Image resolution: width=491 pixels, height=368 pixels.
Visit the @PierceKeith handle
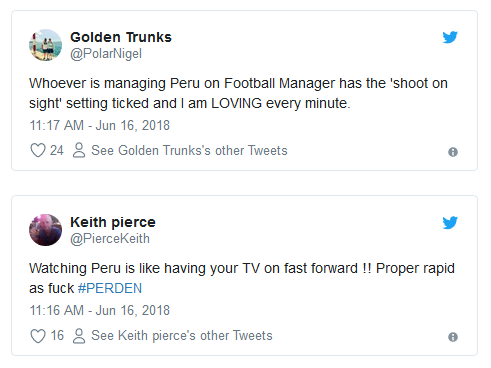(x=110, y=239)
